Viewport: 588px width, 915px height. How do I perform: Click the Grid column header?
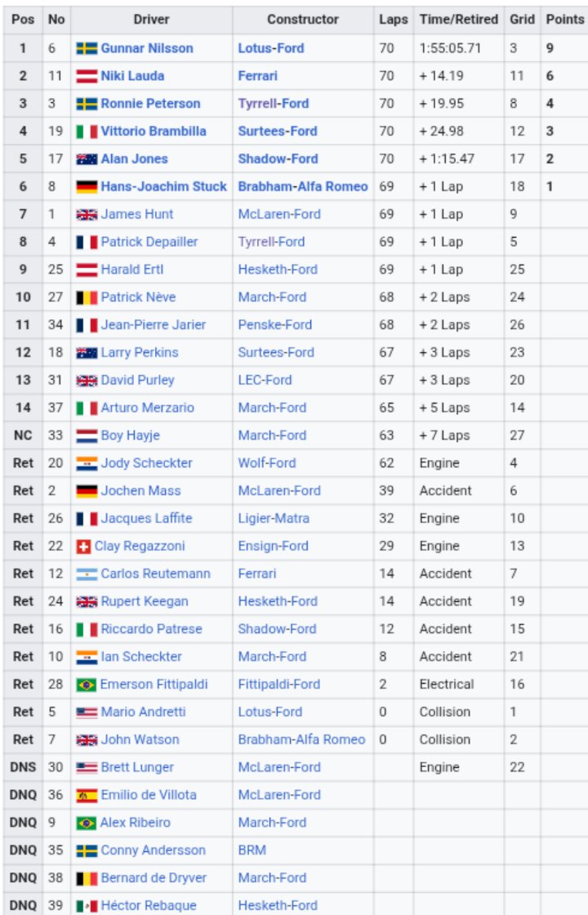click(x=522, y=20)
